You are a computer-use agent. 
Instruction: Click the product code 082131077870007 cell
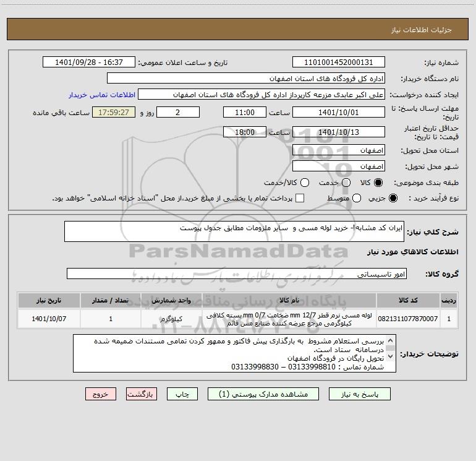pyautogui.click(x=408, y=319)
